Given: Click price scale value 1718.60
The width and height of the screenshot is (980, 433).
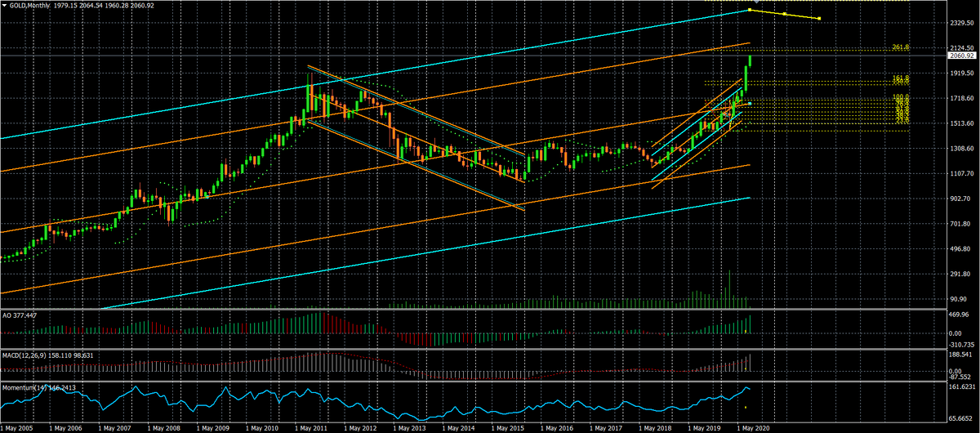Looking at the screenshot, I should point(963,98).
